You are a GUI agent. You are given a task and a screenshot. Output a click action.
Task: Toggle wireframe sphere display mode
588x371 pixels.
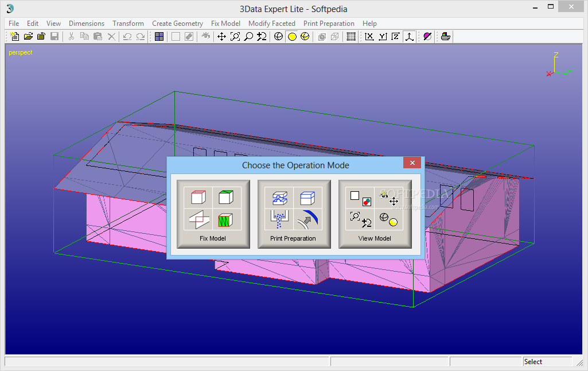tap(278, 36)
